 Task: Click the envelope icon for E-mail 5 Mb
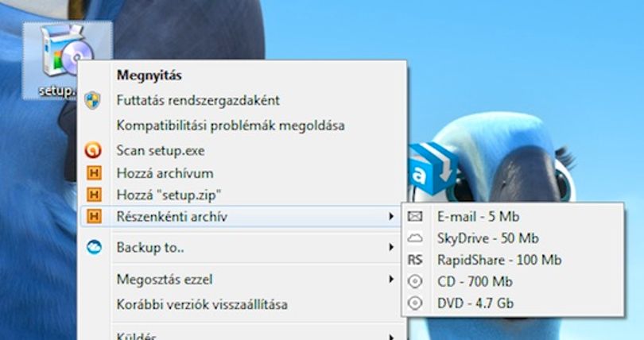click(x=415, y=216)
